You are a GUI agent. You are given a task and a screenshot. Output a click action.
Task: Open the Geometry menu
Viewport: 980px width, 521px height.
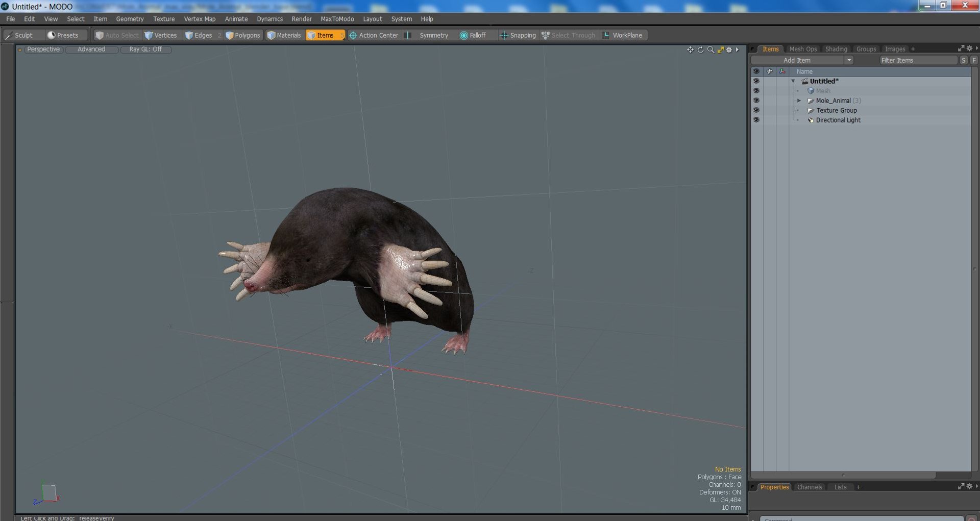(130, 19)
